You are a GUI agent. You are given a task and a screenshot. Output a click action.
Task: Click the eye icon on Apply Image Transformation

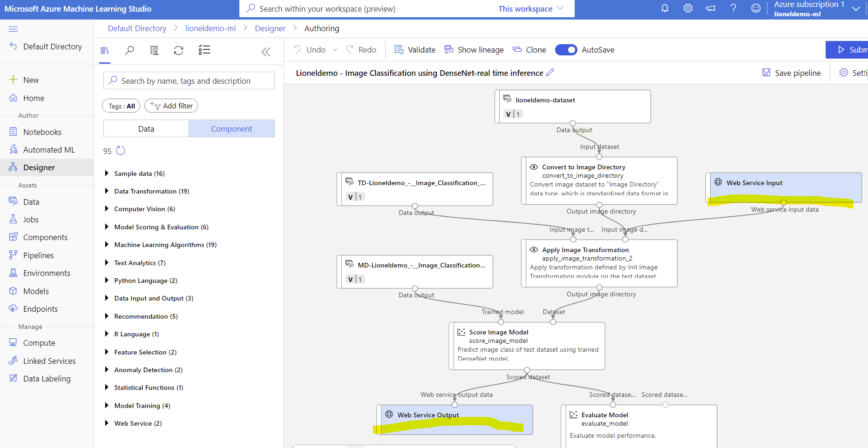[534, 249]
